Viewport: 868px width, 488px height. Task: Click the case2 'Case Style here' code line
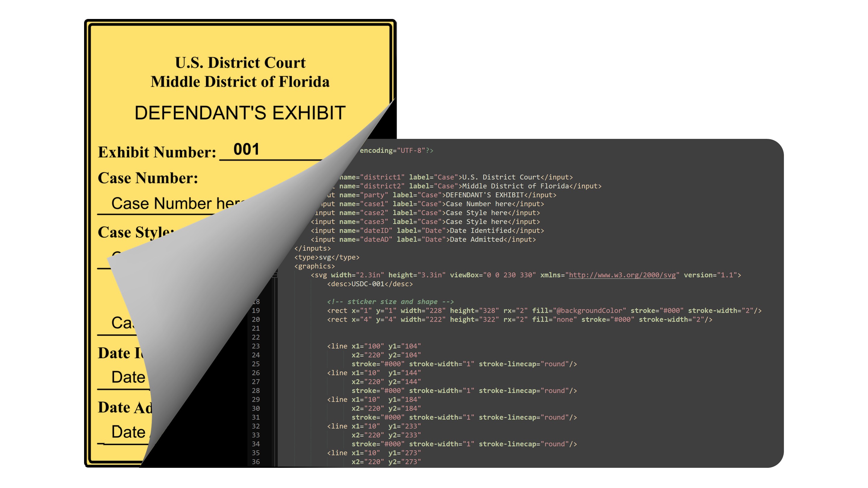(427, 213)
